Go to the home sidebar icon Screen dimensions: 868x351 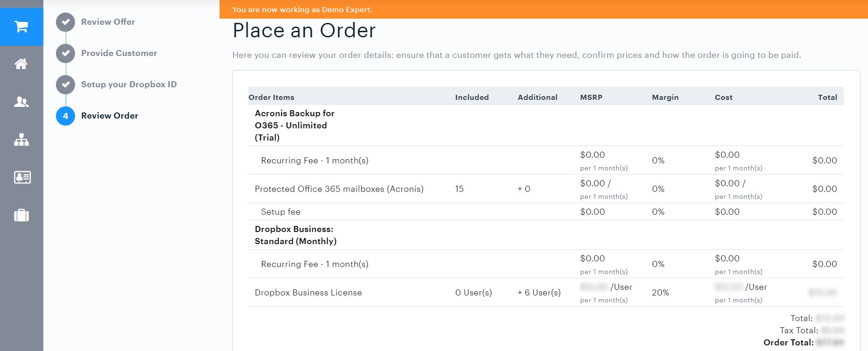pos(21,64)
